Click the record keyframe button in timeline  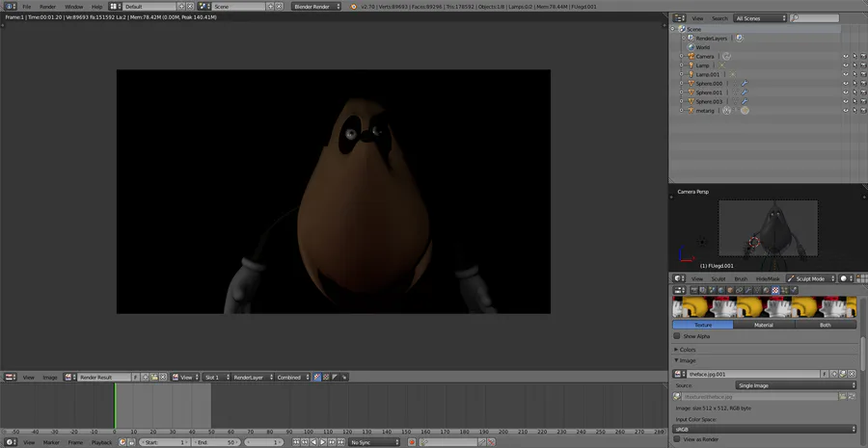tap(411, 442)
